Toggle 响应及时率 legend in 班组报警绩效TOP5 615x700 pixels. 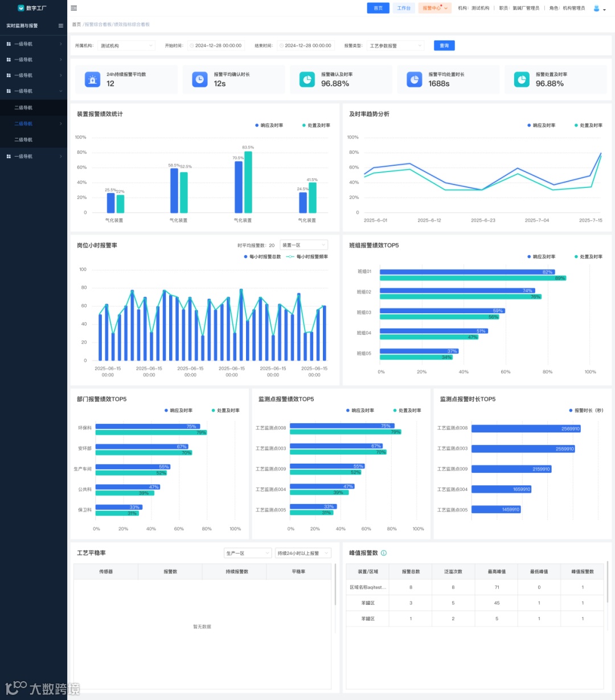click(x=542, y=257)
